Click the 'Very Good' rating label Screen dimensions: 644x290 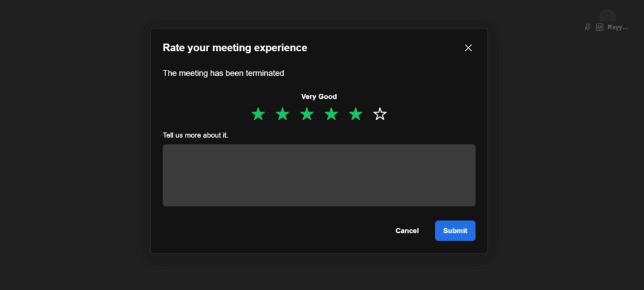pos(319,97)
